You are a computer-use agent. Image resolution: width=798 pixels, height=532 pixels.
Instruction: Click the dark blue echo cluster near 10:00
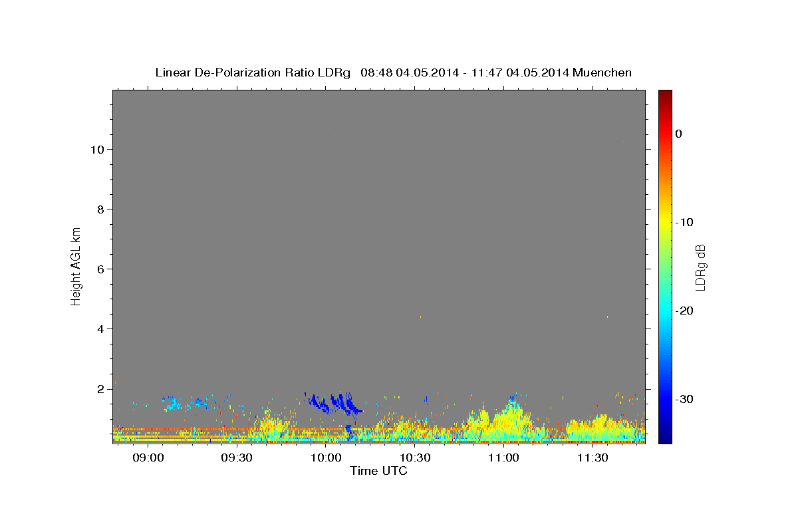(334, 403)
